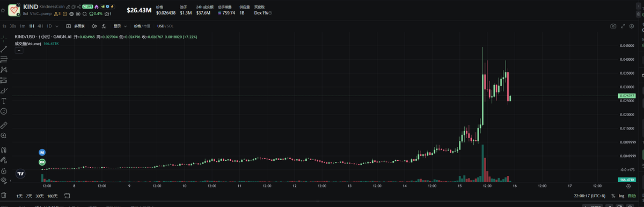Click the KIND token heart logo
This screenshot has width=644, height=207.
(x=14, y=10)
